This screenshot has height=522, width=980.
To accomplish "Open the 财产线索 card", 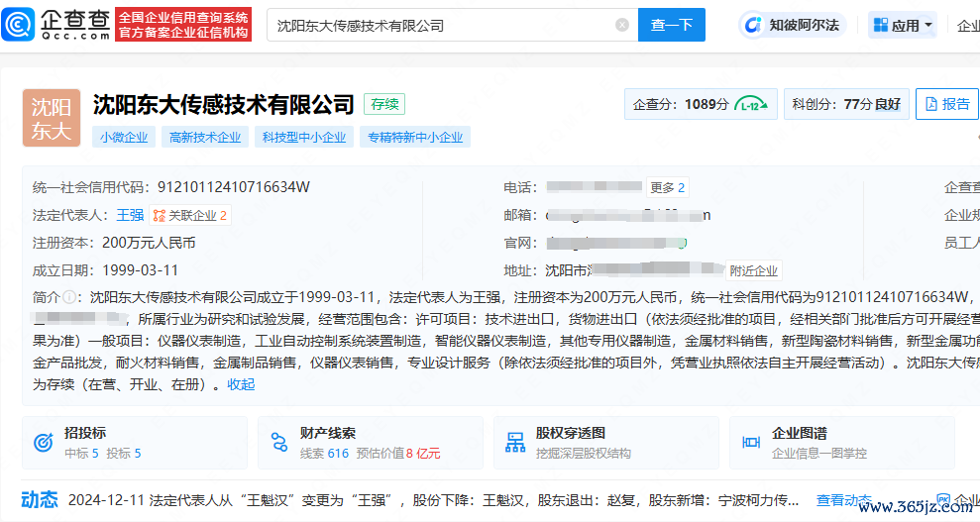I will 371,443.
